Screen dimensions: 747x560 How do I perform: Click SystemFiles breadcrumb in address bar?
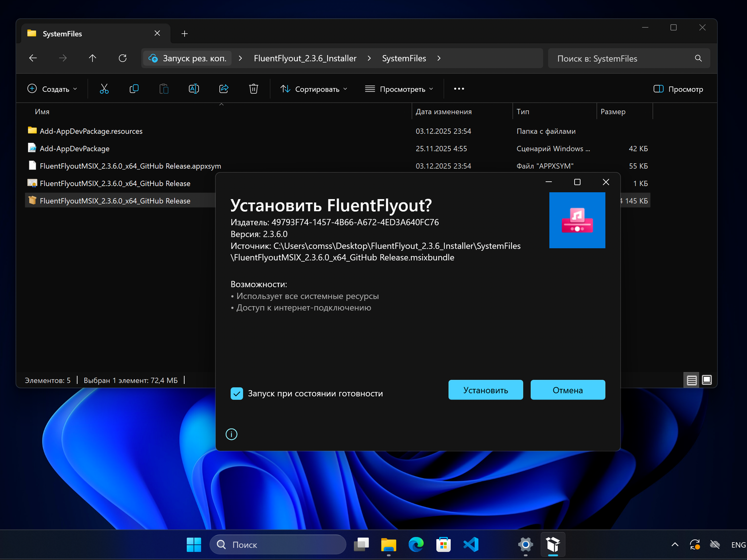(x=404, y=58)
